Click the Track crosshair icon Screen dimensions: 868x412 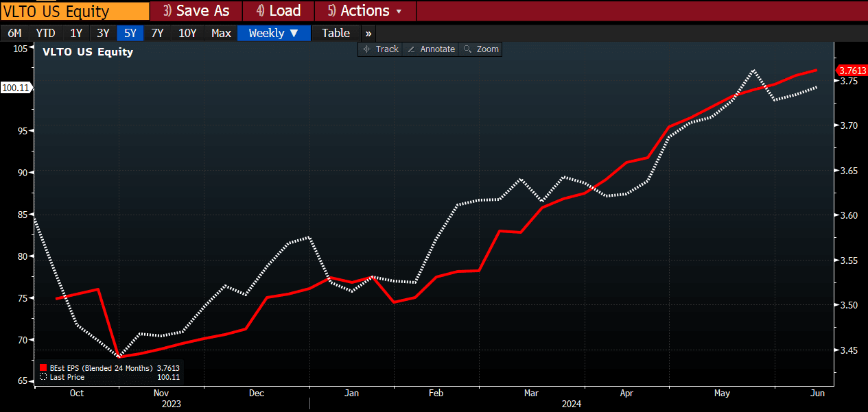click(366, 49)
